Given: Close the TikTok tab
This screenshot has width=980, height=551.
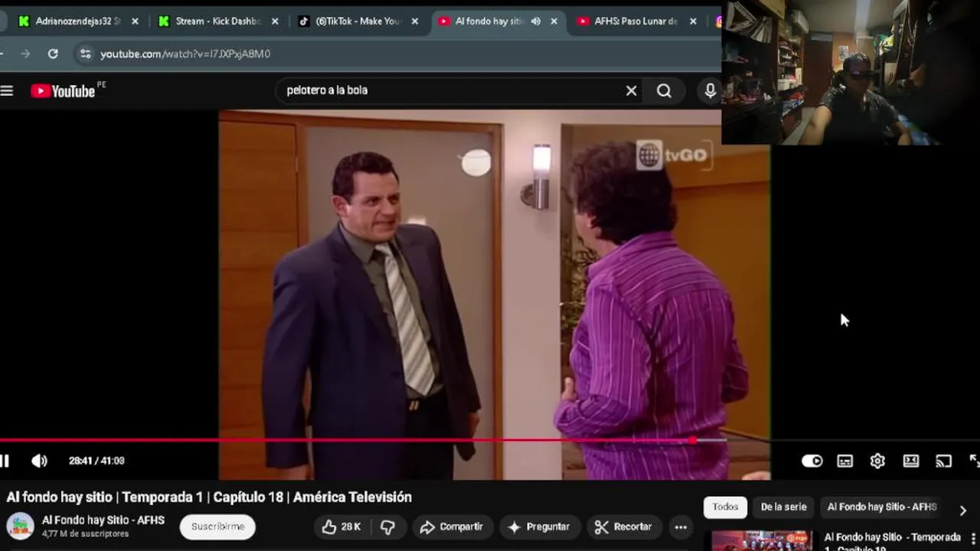Looking at the screenshot, I should click(415, 21).
